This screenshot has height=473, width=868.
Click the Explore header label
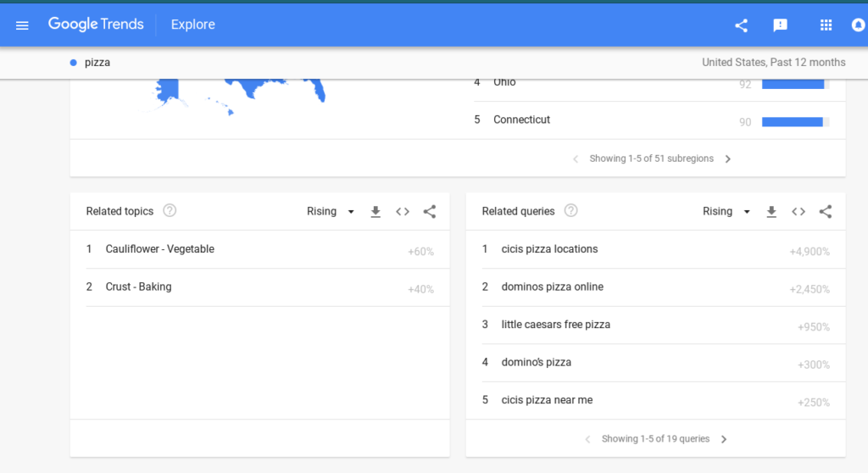[192, 25]
